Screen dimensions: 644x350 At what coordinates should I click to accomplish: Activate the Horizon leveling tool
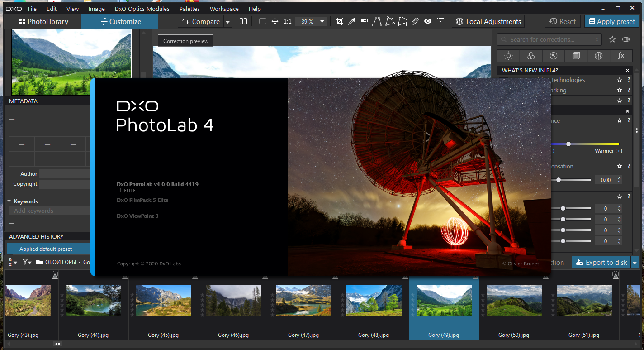pyautogui.click(x=365, y=21)
